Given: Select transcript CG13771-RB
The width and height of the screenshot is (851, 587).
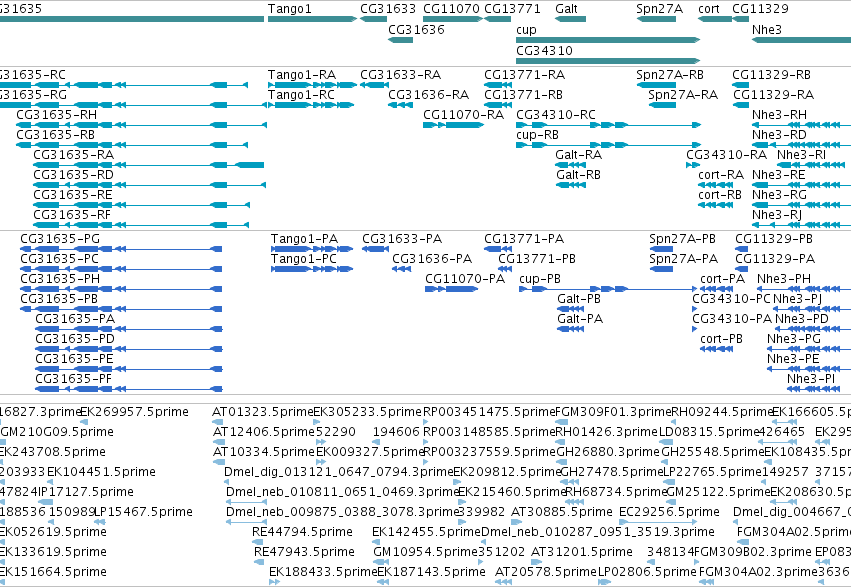Looking at the screenshot, I should coord(523,95).
